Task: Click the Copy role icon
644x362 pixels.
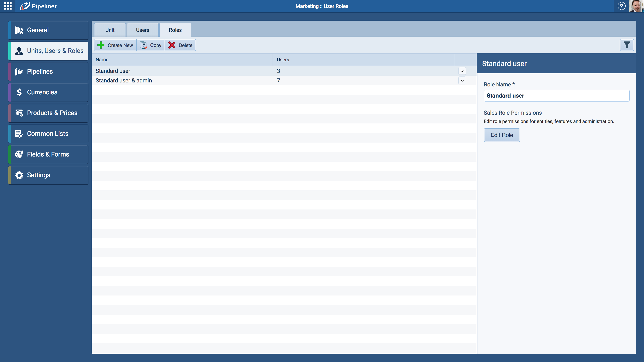Action: (x=143, y=45)
